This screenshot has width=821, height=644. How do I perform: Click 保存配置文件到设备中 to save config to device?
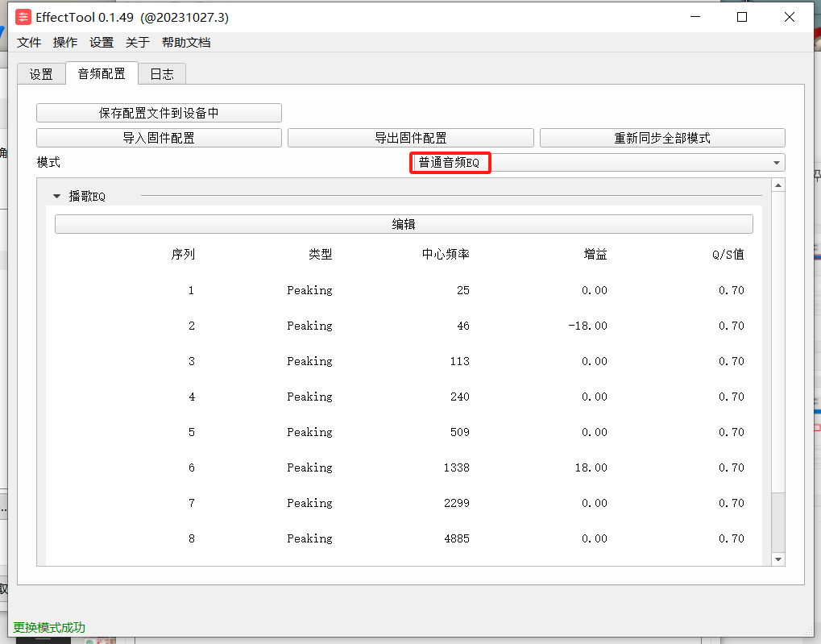click(159, 112)
